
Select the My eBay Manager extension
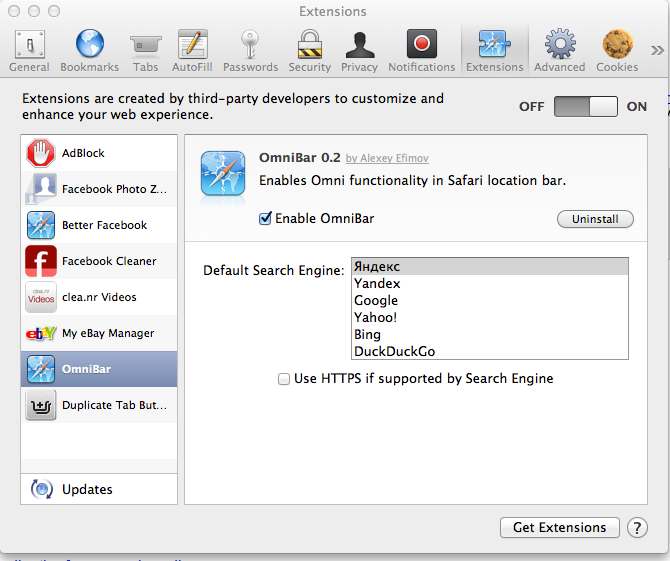(x=99, y=333)
